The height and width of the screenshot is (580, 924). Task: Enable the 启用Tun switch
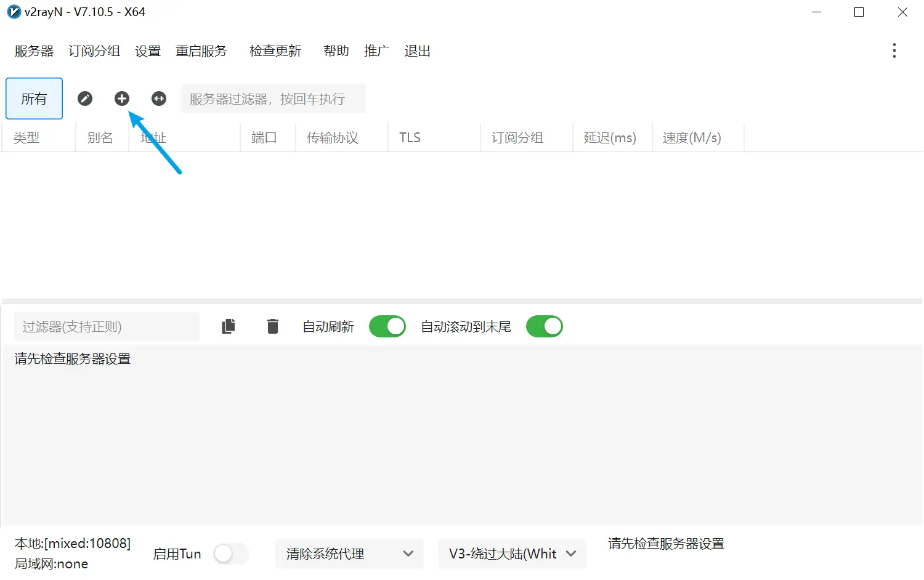tap(231, 554)
